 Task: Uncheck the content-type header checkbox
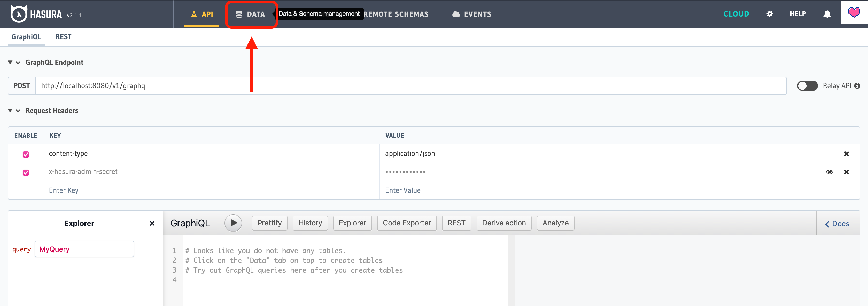[26, 154]
